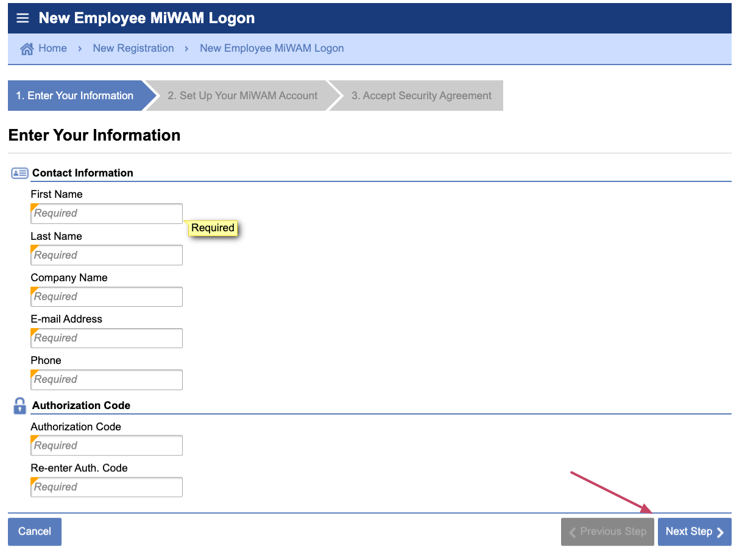Click the Company Name label
This screenshot has height=560, width=742.
[69, 278]
